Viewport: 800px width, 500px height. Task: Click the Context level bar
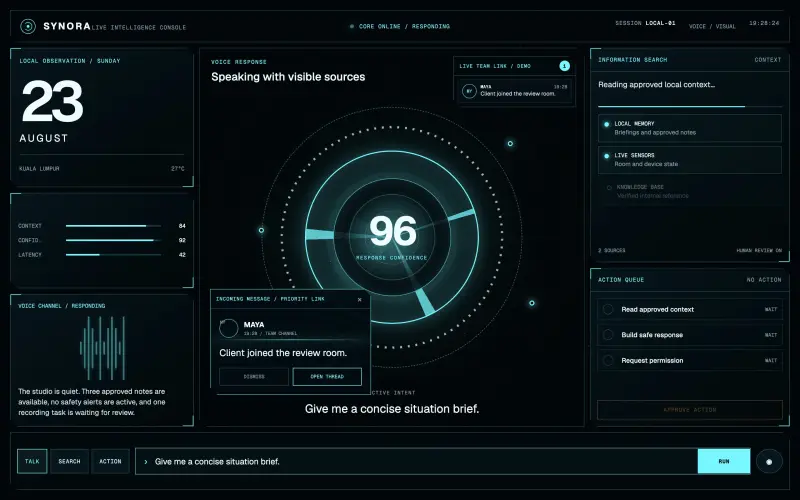(113, 226)
